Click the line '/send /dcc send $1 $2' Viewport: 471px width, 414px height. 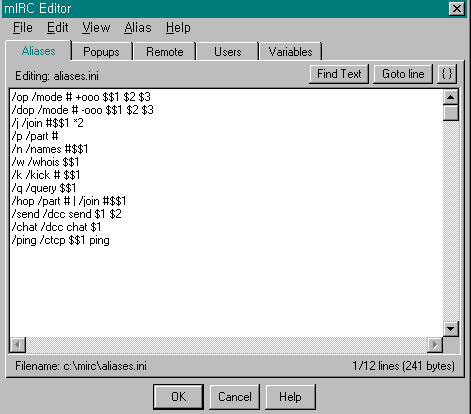66,214
